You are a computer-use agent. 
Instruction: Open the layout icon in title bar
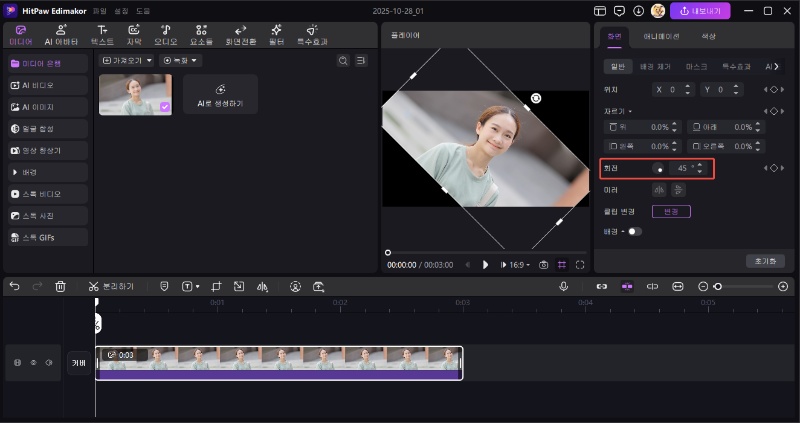click(600, 11)
